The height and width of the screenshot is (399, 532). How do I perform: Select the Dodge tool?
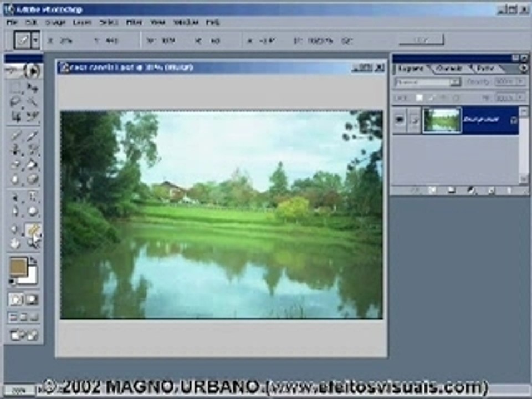tap(32, 179)
